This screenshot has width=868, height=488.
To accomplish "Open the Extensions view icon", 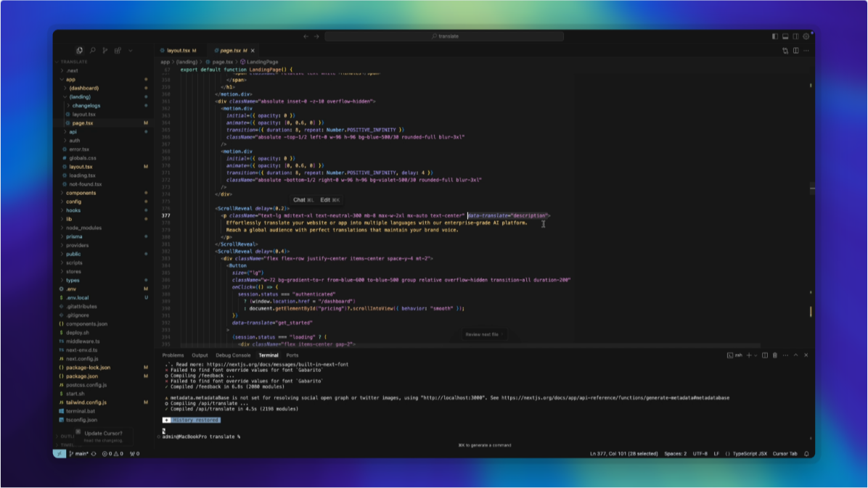I will (118, 50).
